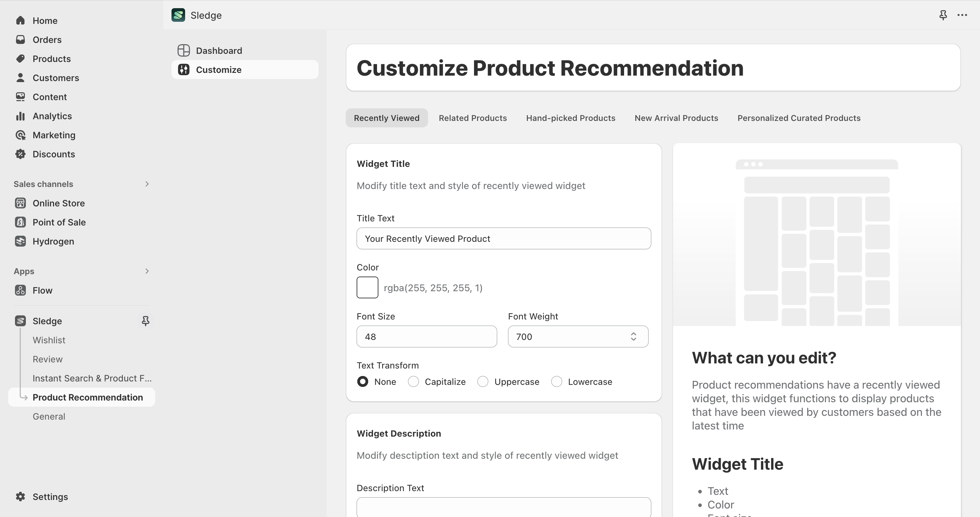This screenshot has height=517, width=980.
Task: Open Hand-picked Products tab
Action: click(x=570, y=118)
